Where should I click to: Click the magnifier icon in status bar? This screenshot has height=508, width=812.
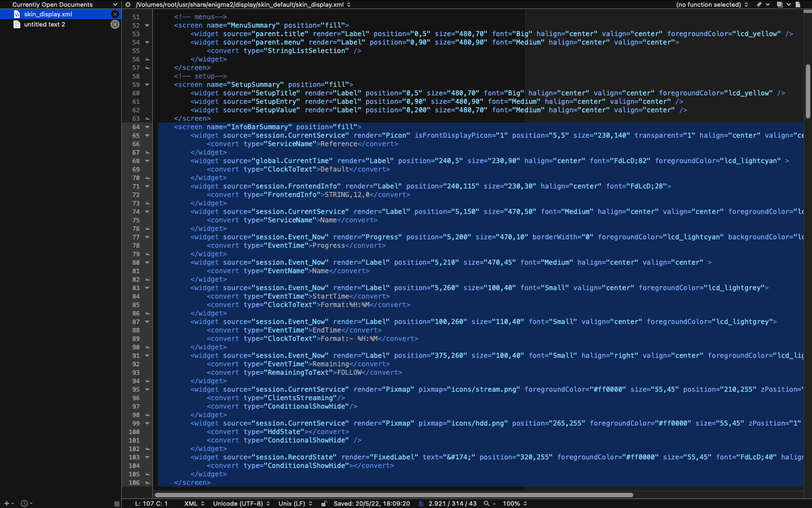486,503
